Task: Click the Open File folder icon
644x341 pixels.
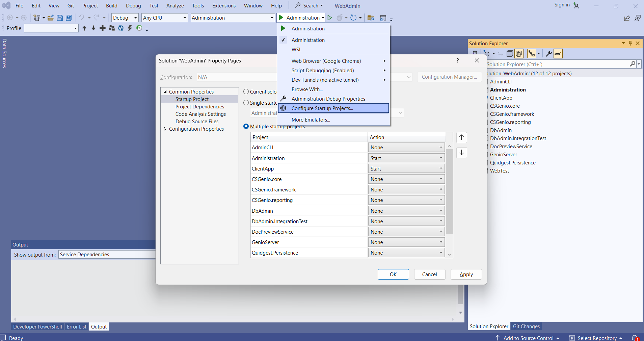Action: (x=51, y=18)
